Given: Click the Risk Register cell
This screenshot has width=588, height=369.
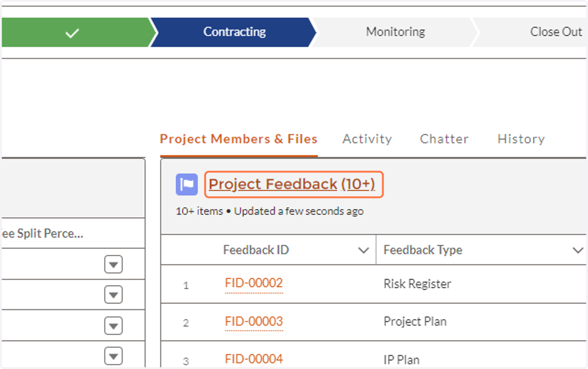Looking at the screenshot, I should pos(417,284).
